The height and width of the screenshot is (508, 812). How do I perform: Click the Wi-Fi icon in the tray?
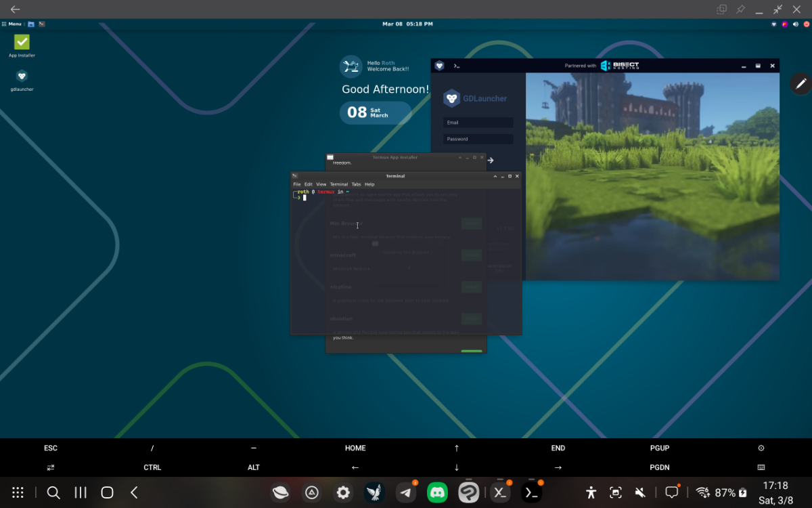click(x=703, y=493)
